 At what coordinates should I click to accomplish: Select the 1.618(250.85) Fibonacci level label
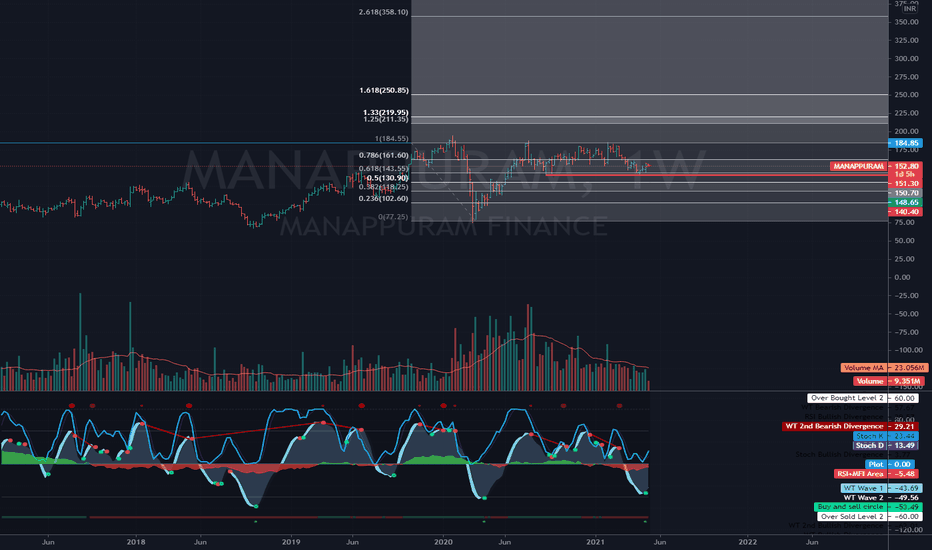tap(383, 90)
